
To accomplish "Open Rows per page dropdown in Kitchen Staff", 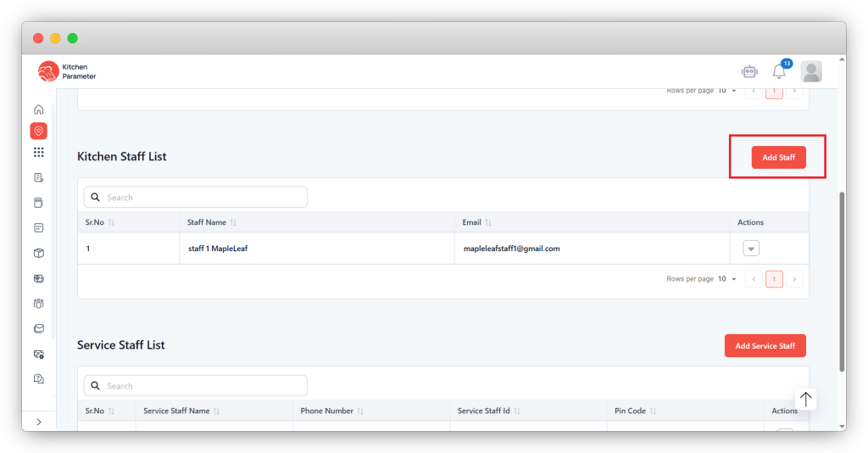I will (726, 279).
